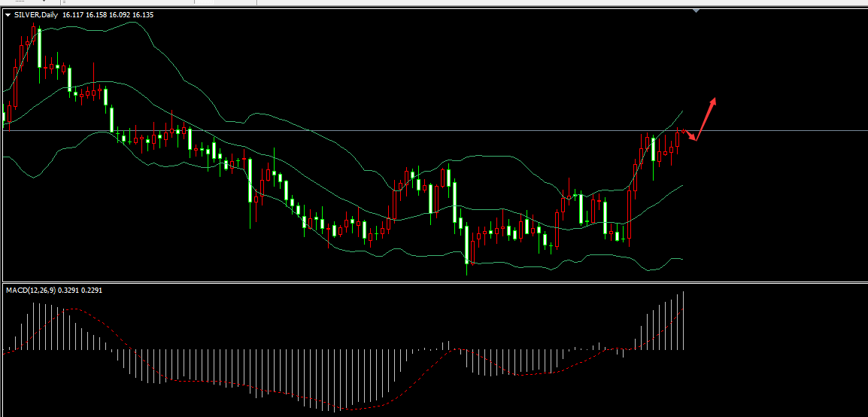This screenshot has width=868, height=417.
Task: Click the MACD(12,26,9) indicator label
Action: pyautogui.click(x=34, y=290)
